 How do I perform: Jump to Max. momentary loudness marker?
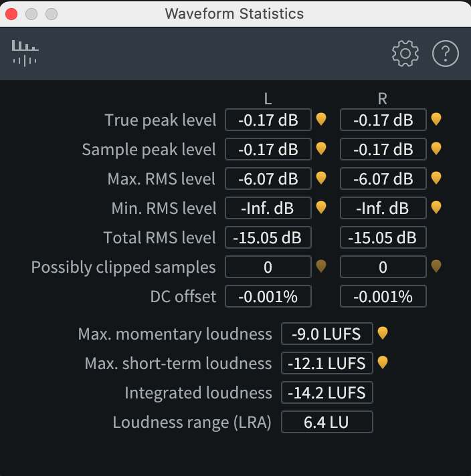pos(383,333)
